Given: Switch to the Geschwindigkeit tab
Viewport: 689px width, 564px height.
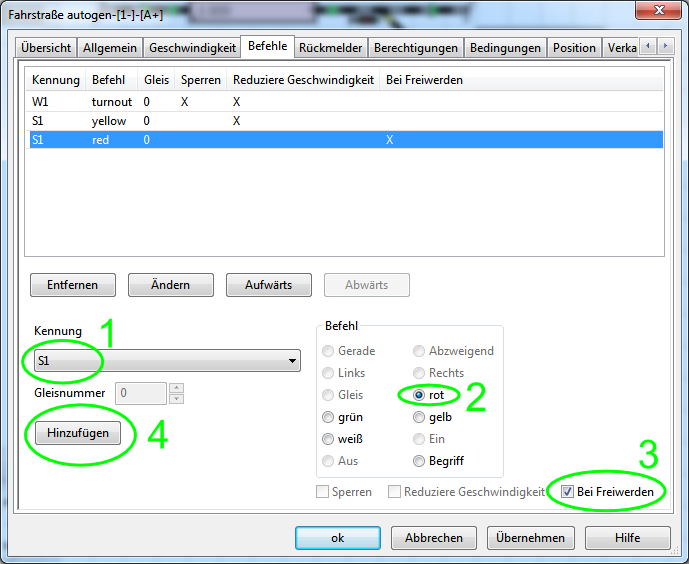Looking at the screenshot, I should 192,48.
